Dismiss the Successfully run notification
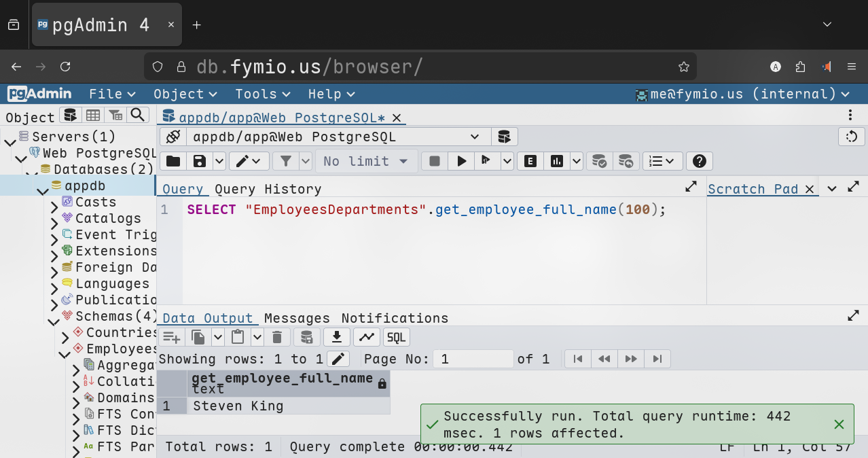This screenshot has width=868, height=458. pos(839,425)
